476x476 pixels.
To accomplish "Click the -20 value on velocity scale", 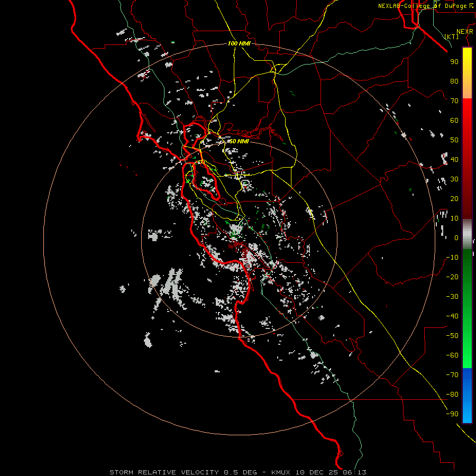I will coord(452,277).
